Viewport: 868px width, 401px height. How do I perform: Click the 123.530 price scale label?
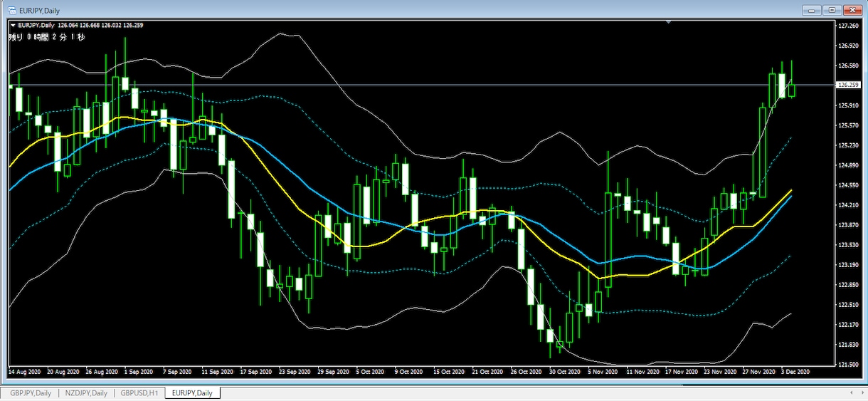(848, 245)
